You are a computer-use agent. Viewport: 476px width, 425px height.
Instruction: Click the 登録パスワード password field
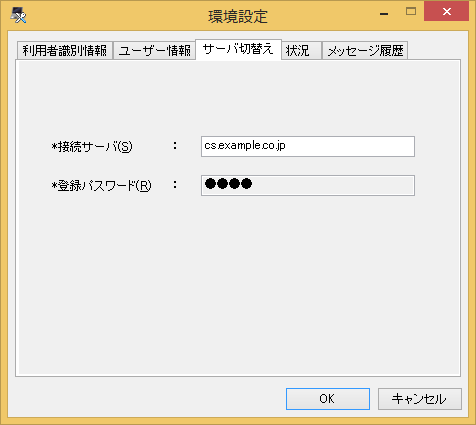[x=308, y=185]
